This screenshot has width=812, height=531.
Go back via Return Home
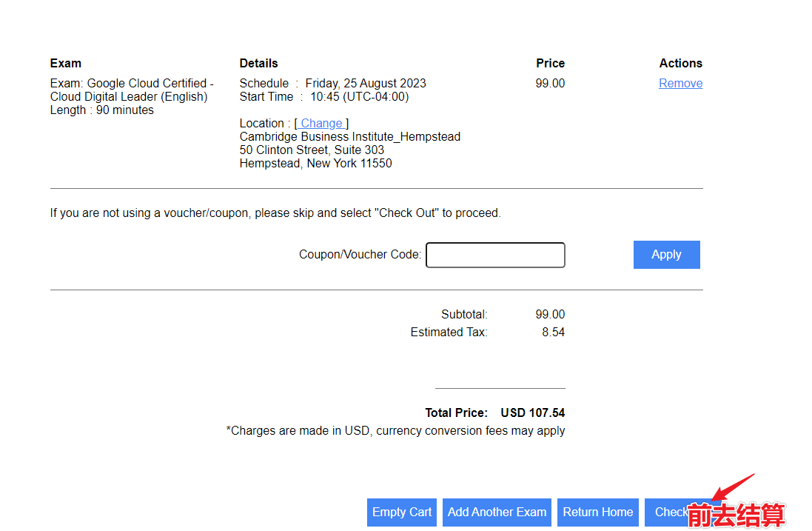point(597,512)
